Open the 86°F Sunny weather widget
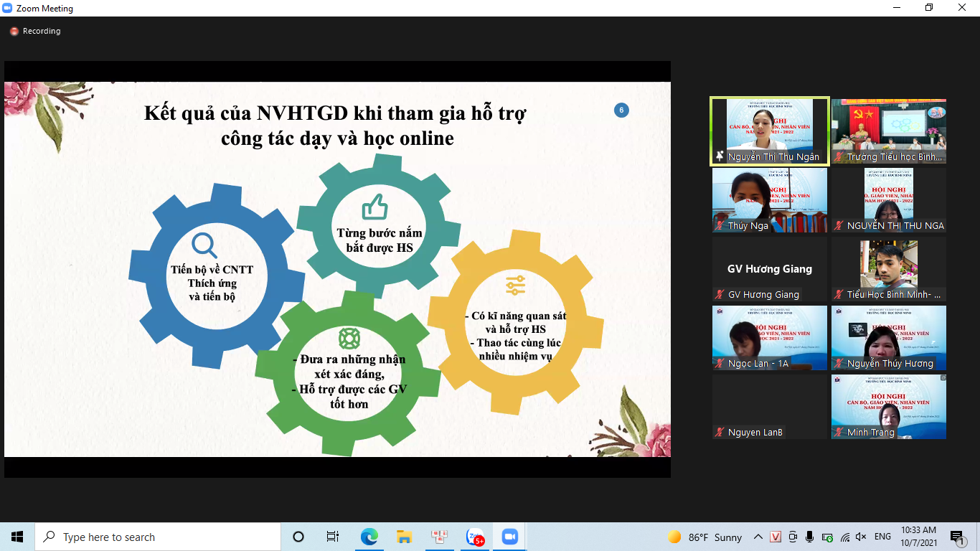 pos(705,537)
